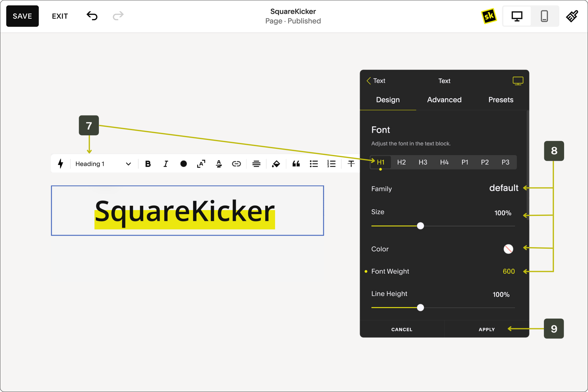Undo the last change
Image resolution: width=588 pixels, height=392 pixels.
pos(92,16)
